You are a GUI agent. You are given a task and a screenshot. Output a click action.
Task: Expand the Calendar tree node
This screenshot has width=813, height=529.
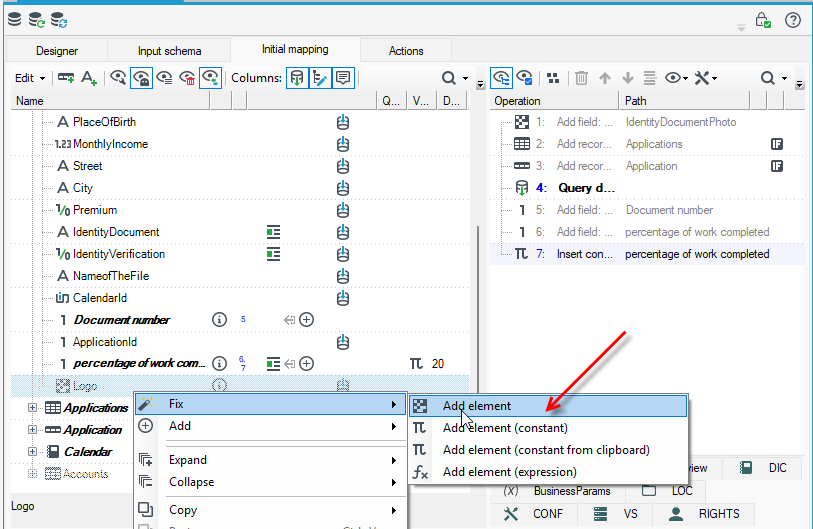pos(32,452)
